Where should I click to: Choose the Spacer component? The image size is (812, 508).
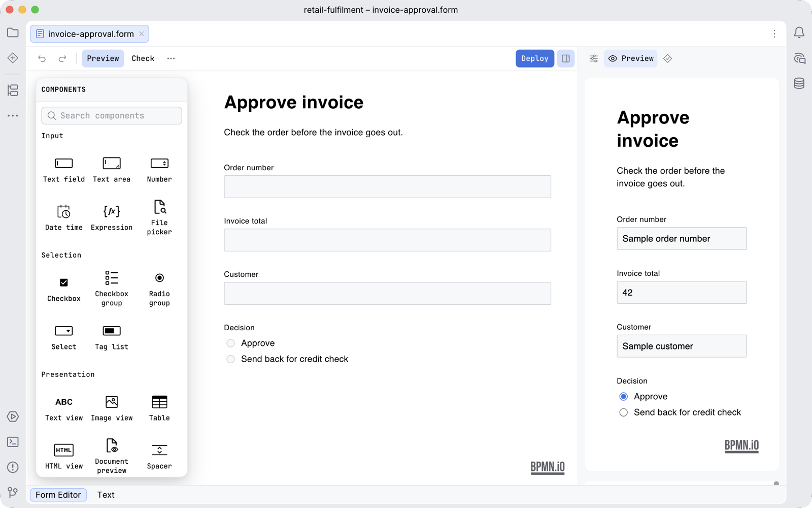pos(159,457)
